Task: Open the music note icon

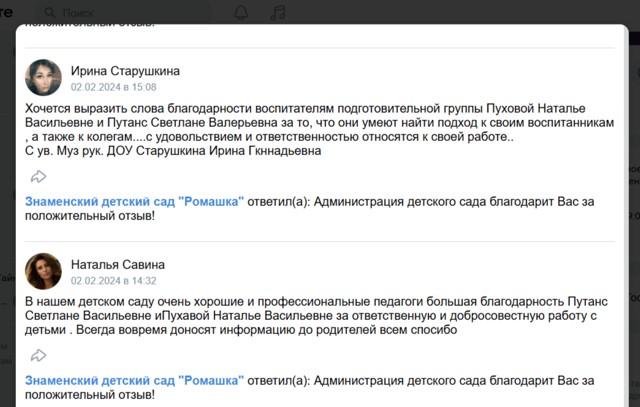Action: coord(278,12)
